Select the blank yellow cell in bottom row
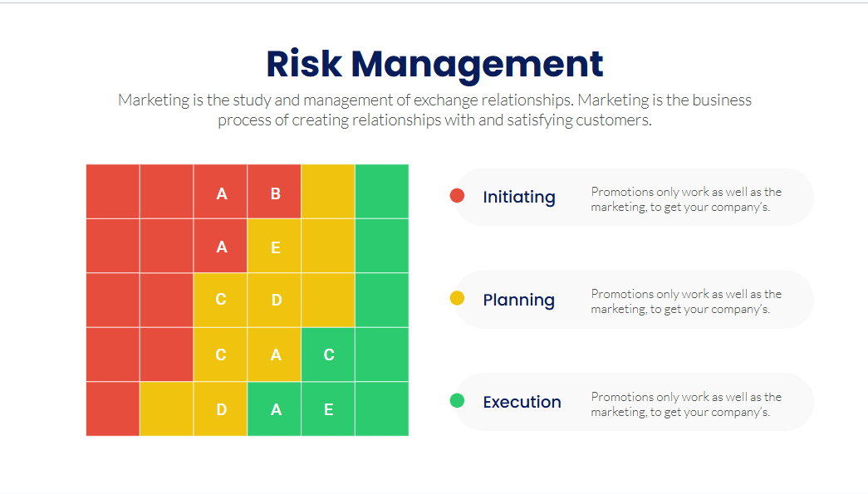This screenshot has height=494, width=868. pos(167,408)
